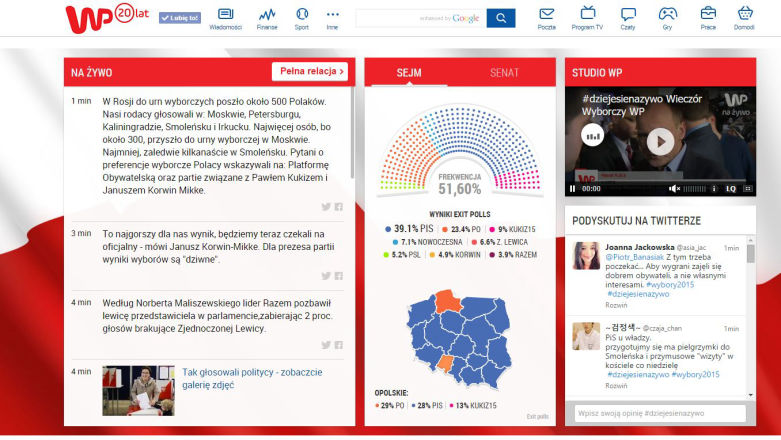Click the Na żywo feed scrollbar
The width and height of the screenshot is (781, 440).
(353, 133)
